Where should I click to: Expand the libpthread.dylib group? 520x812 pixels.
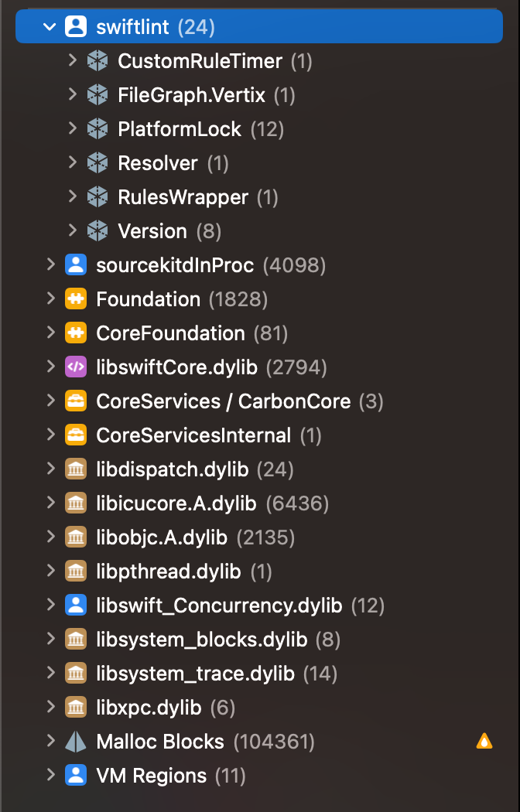coord(51,571)
